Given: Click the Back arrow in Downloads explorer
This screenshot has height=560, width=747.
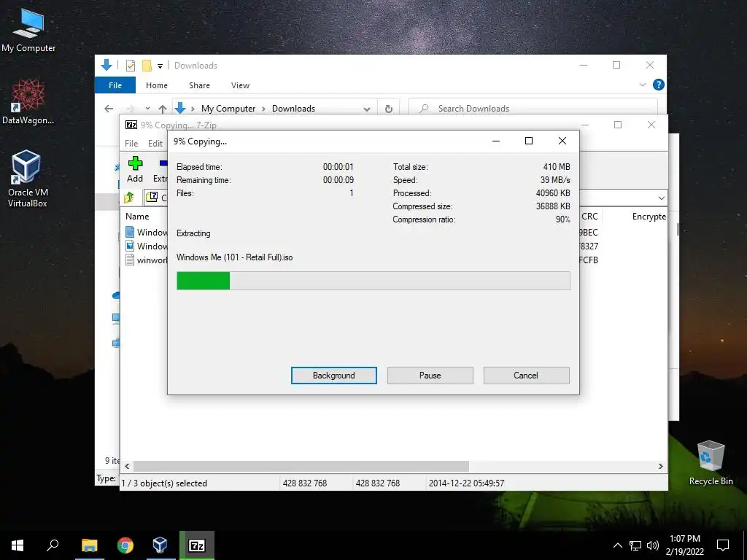Looking at the screenshot, I should point(109,109).
